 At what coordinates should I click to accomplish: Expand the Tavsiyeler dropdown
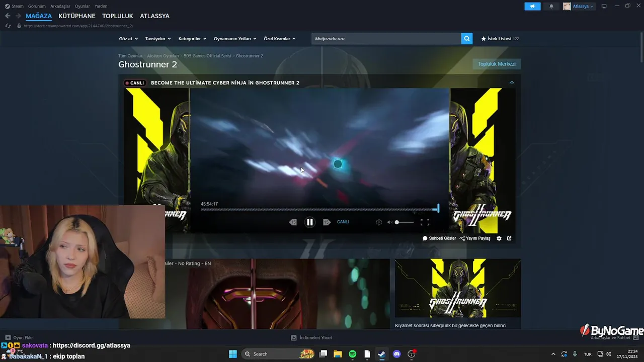158,39
